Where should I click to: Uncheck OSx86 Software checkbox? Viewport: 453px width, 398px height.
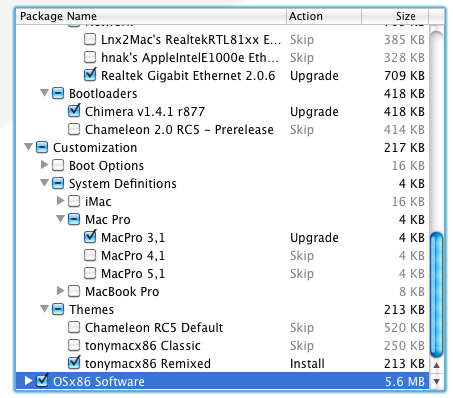pyautogui.click(x=42, y=381)
